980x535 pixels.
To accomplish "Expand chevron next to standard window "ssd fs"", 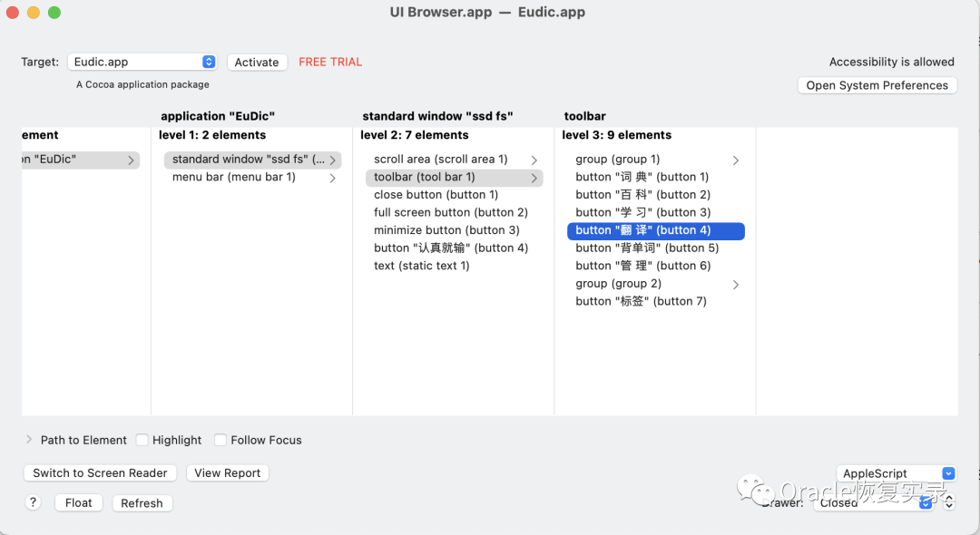I will click(332, 160).
